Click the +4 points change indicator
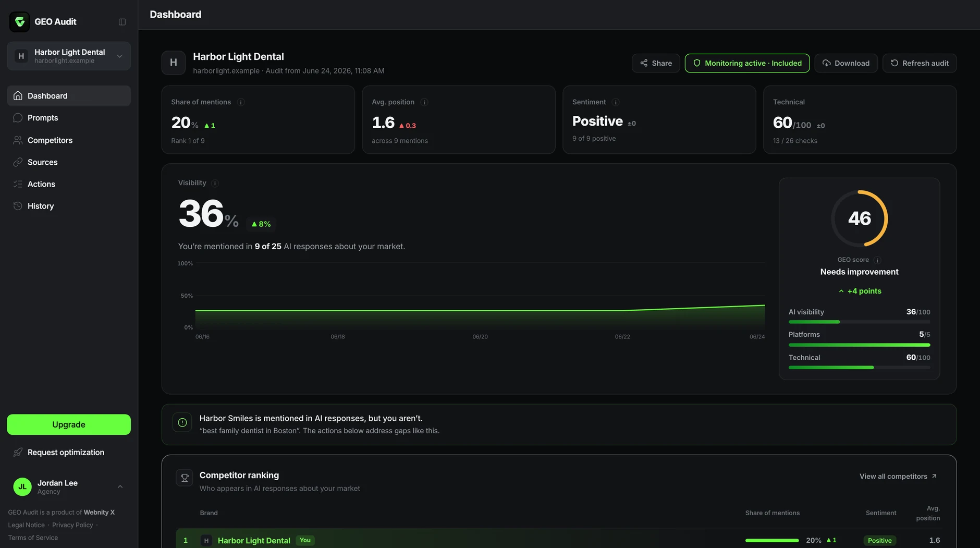This screenshot has height=548, width=980. click(x=860, y=291)
